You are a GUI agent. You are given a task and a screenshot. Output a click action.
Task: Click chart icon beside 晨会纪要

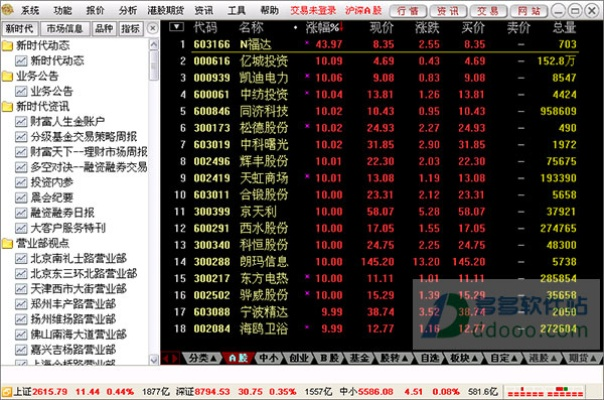click(21, 197)
